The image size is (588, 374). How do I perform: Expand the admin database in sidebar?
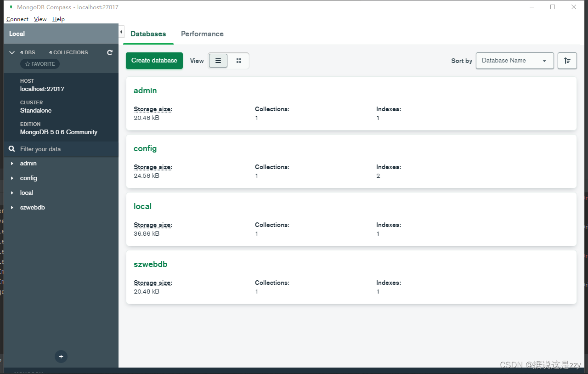(12, 164)
